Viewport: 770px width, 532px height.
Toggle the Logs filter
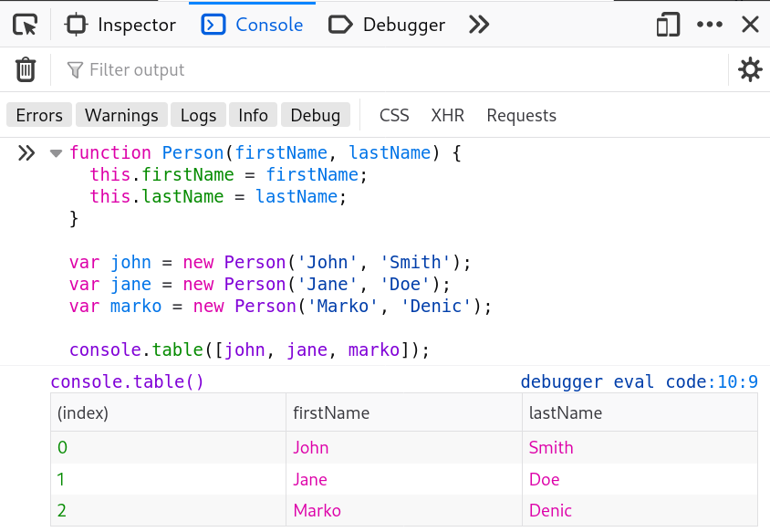[x=198, y=115]
